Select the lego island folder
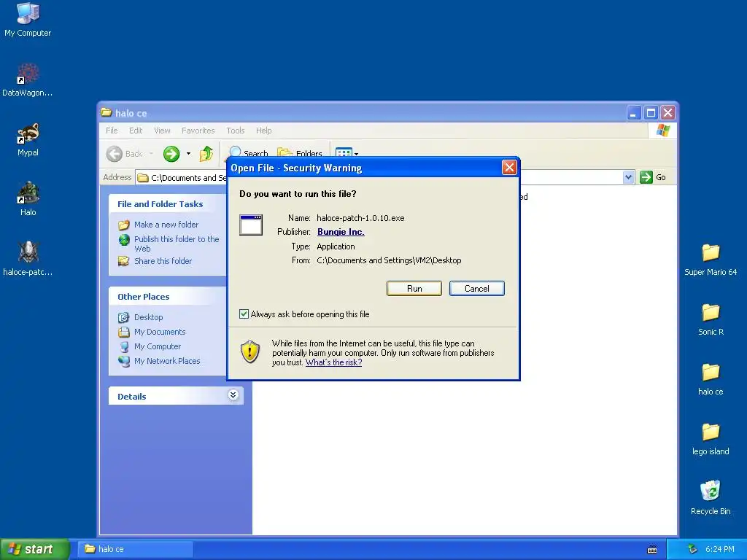Image resolution: width=747 pixels, height=560 pixels. [711, 439]
